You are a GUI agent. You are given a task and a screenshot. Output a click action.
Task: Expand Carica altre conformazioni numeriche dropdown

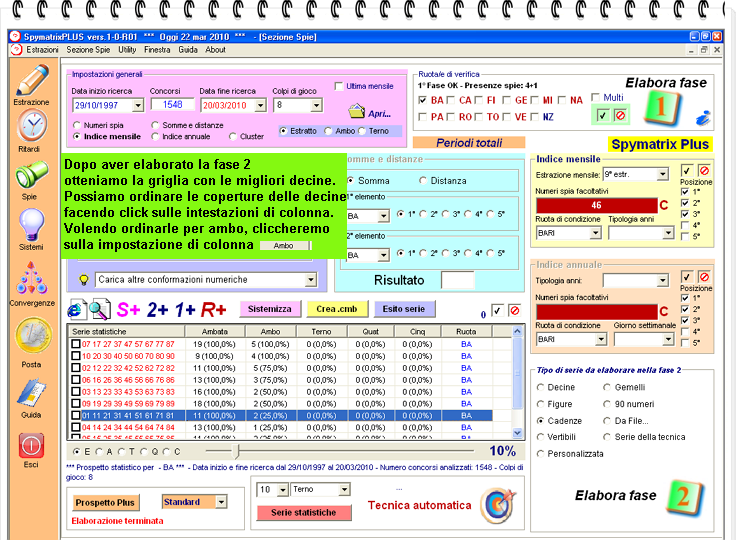[310, 280]
